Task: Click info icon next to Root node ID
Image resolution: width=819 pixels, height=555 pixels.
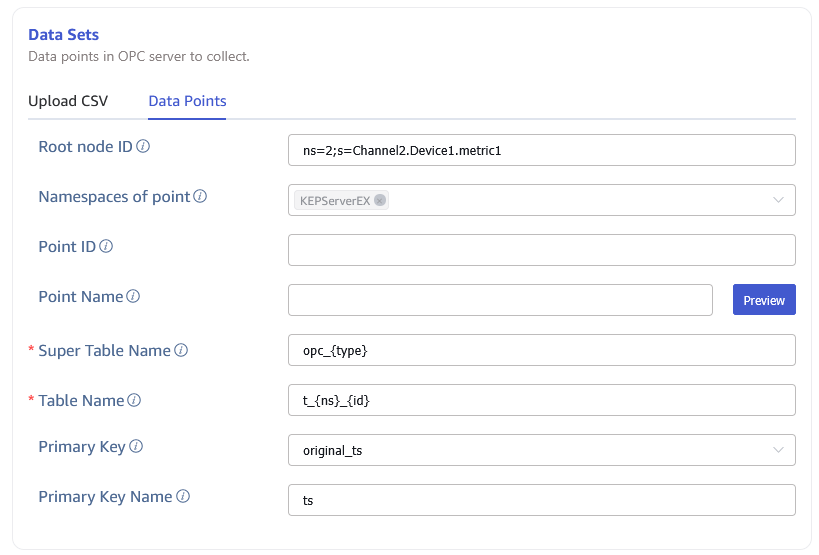Action: click(x=143, y=147)
